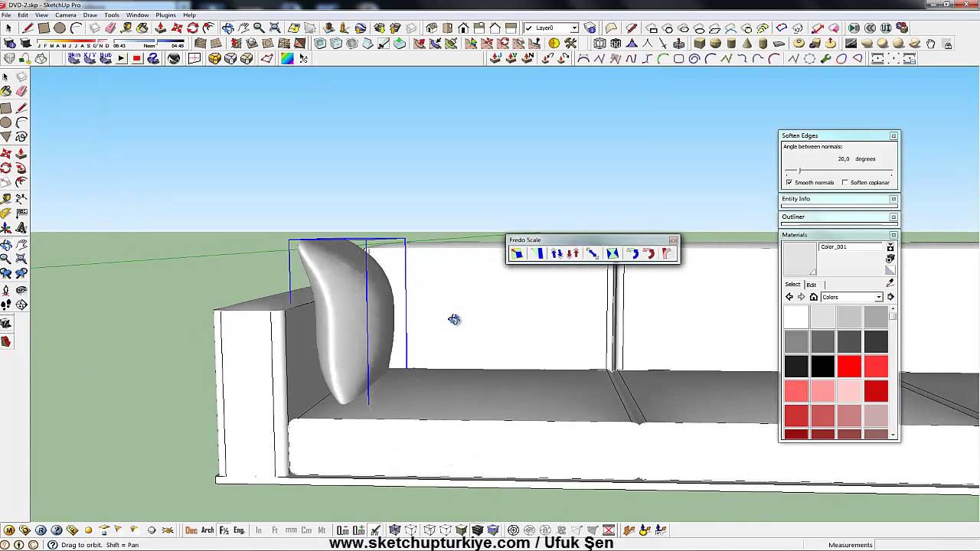The height and width of the screenshot is (551, 980).
Task: Click the home icon in Materials panel
Action: [814, 297]
